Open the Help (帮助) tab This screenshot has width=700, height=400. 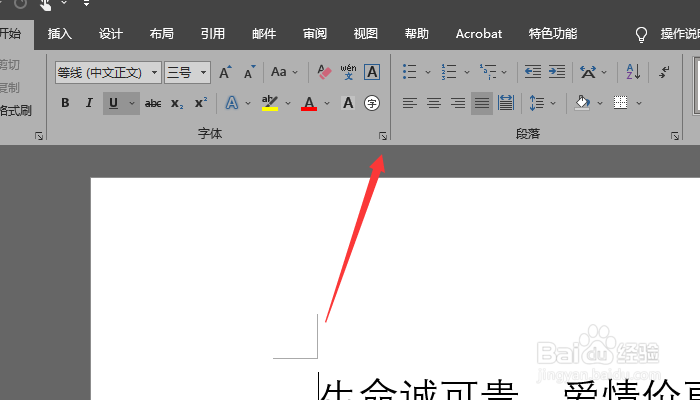[417, 34]
